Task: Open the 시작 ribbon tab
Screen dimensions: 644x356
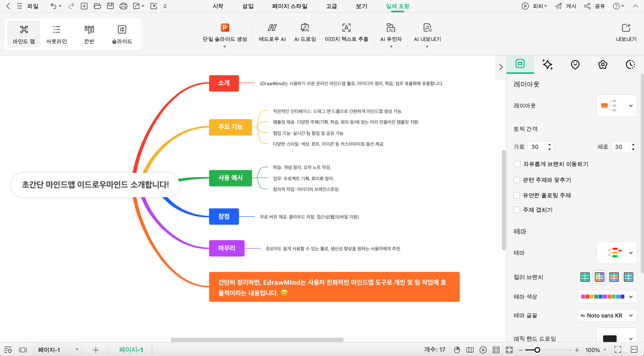Action: point(218,6)
